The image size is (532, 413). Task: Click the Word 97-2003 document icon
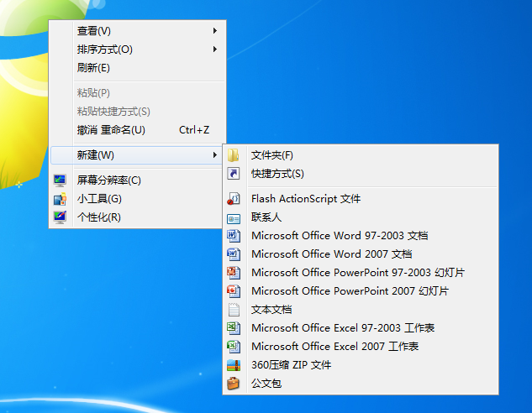tap(234, 236)
